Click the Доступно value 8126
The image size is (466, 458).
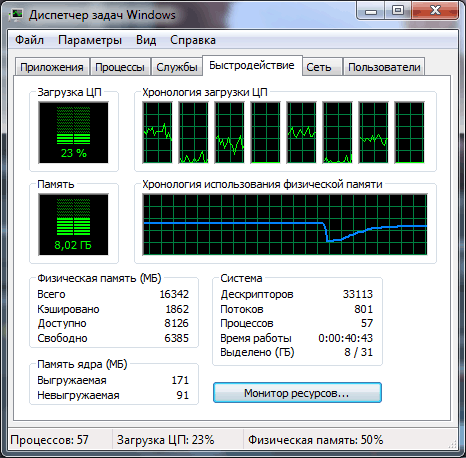point(176,323)
